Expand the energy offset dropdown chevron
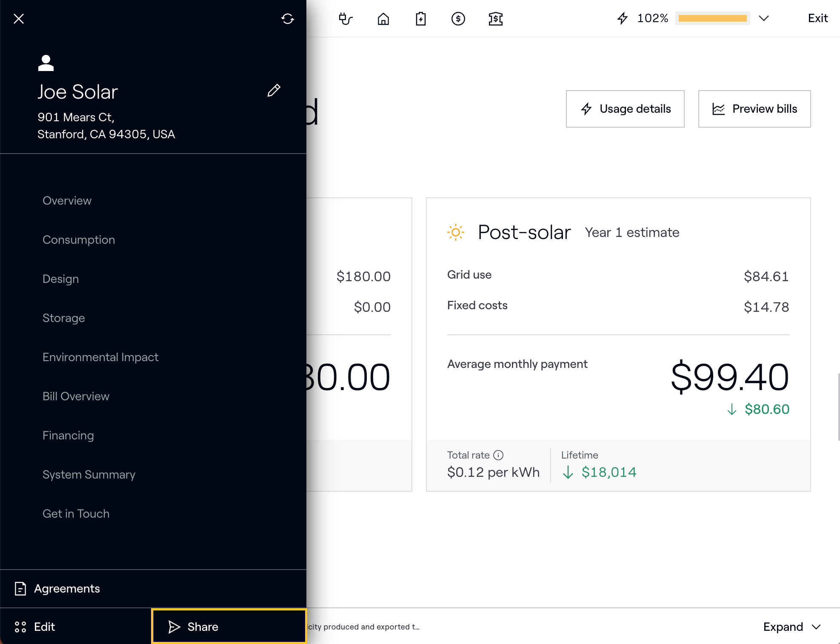840x644 pixels. tap(764, 18)
